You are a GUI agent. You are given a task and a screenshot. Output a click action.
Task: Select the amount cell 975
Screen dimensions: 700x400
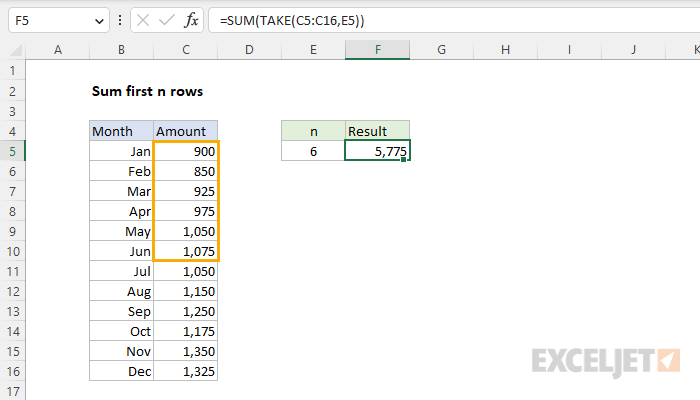[x=186, y=211]
